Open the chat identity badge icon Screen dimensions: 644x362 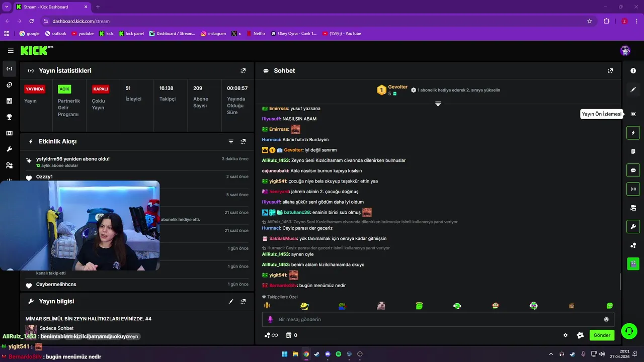580,335
